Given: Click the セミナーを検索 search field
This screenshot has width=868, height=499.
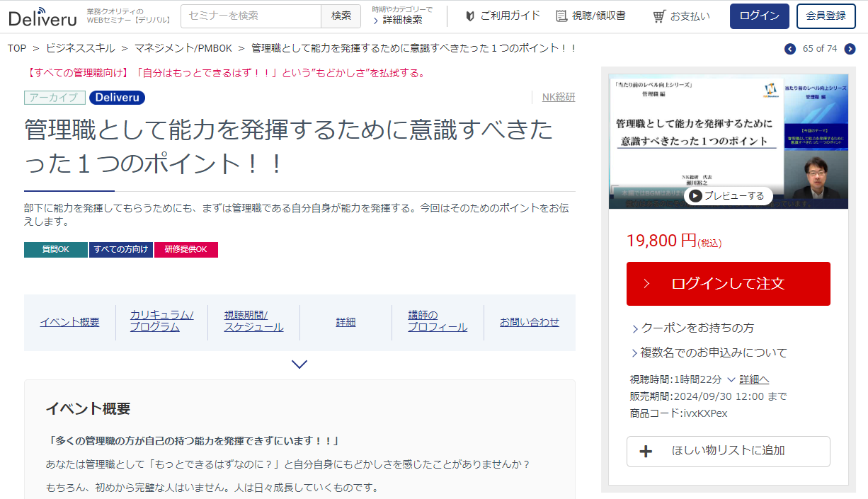Looking at the screenshot, I should [x=251, y=16].
